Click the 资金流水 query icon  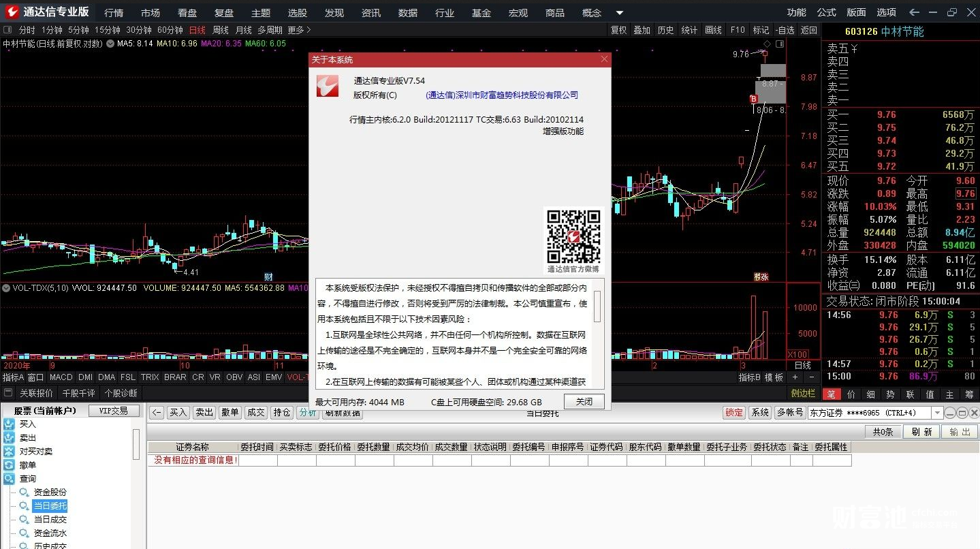[x=25, y=533]
